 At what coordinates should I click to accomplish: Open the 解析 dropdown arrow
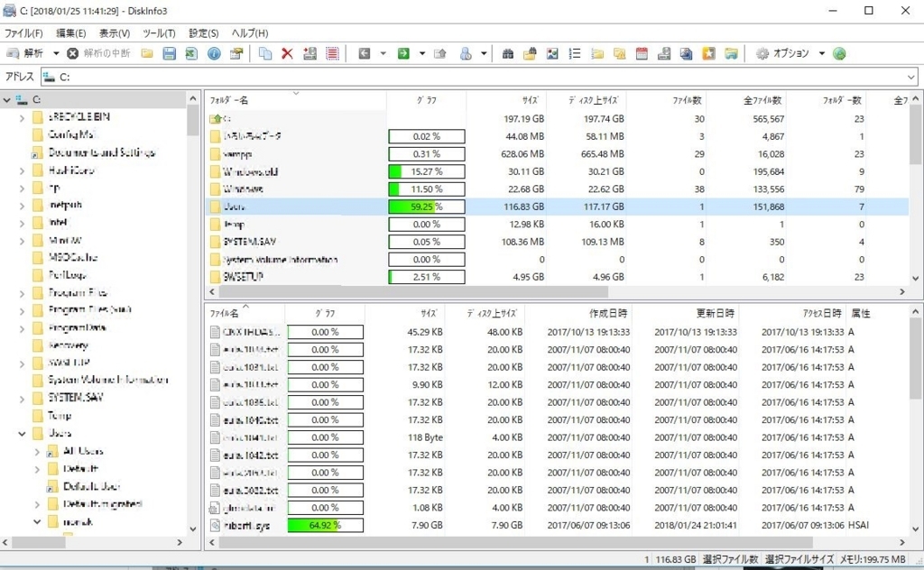pos(56,53)
